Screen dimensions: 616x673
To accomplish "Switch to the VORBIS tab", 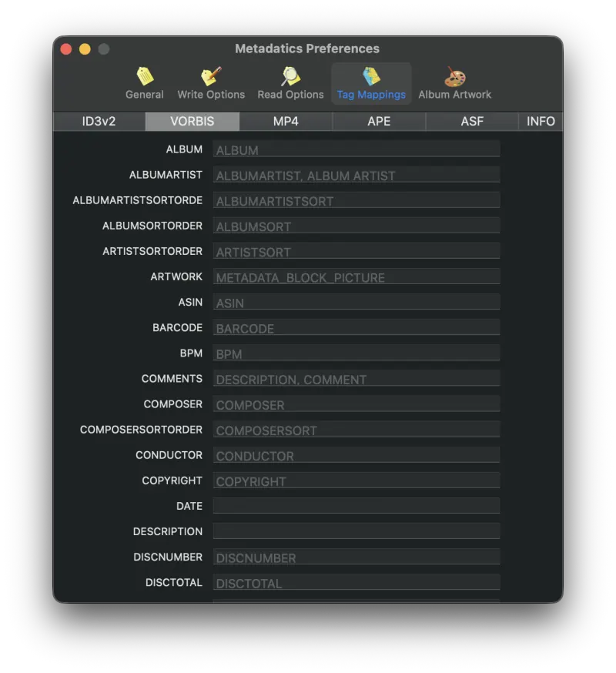I will [x=192, y=122].
